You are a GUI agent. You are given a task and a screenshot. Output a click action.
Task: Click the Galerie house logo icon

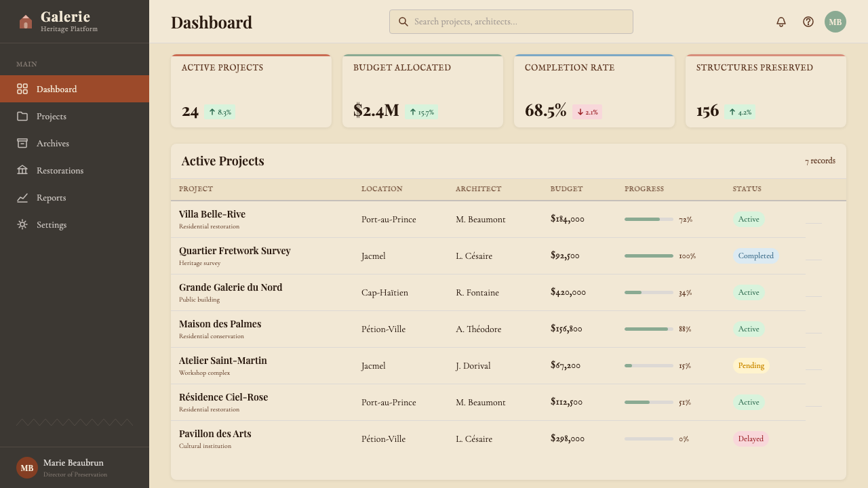point(26,22)
